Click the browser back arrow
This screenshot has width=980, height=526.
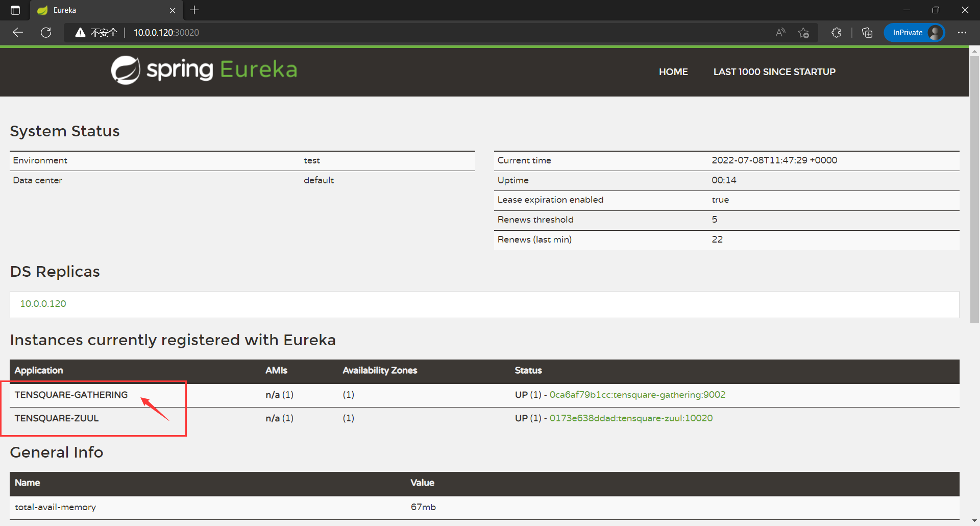click(18, 33)
